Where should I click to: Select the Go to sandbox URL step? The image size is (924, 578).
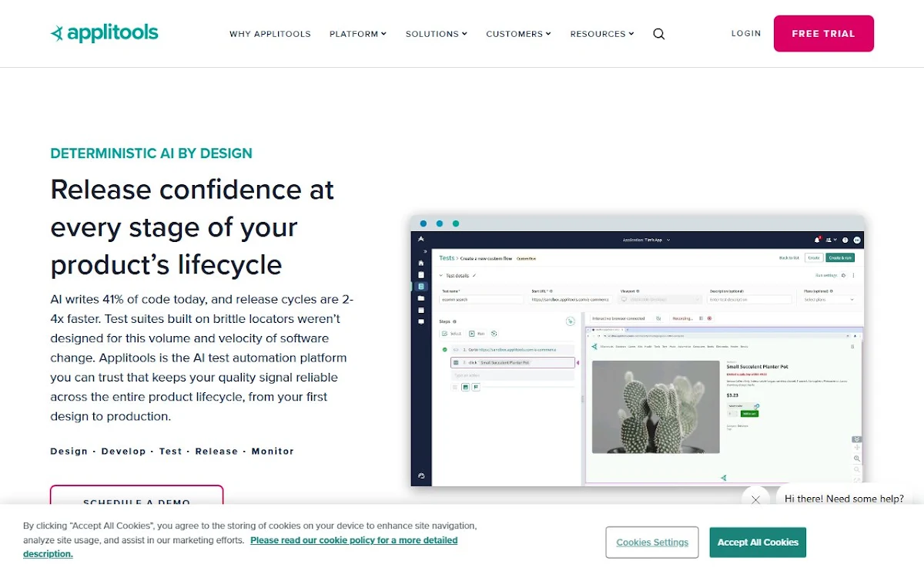[x=511, y=350]
